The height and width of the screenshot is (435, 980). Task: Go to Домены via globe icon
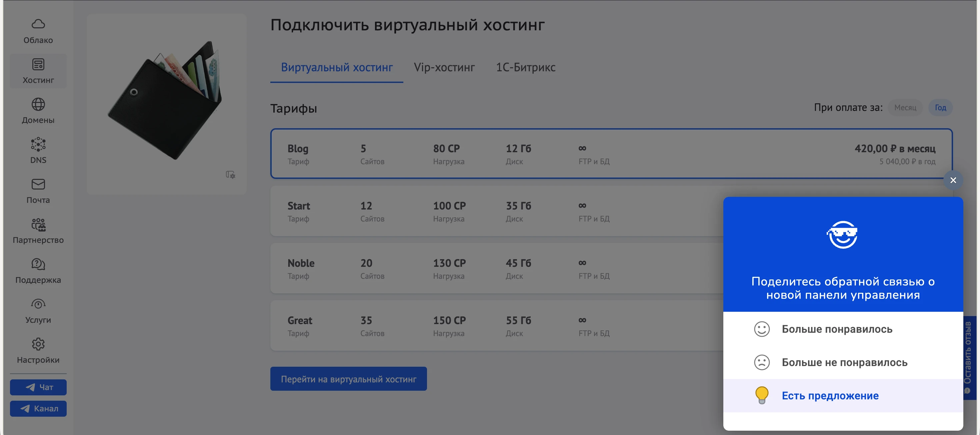(x=38, y=104)
